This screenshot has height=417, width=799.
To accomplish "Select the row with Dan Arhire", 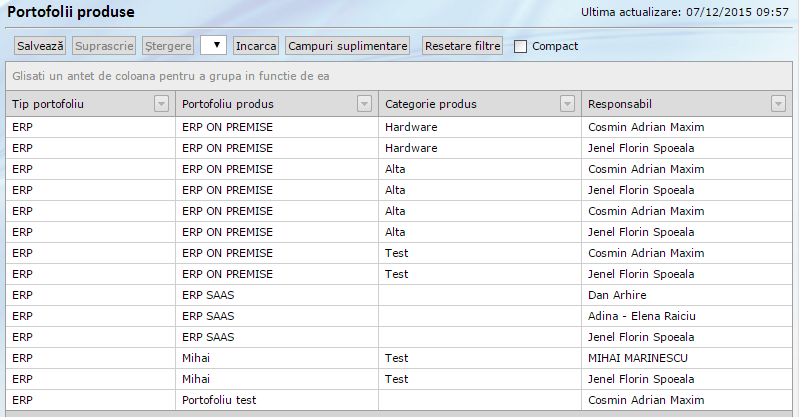I will [617, 295].
